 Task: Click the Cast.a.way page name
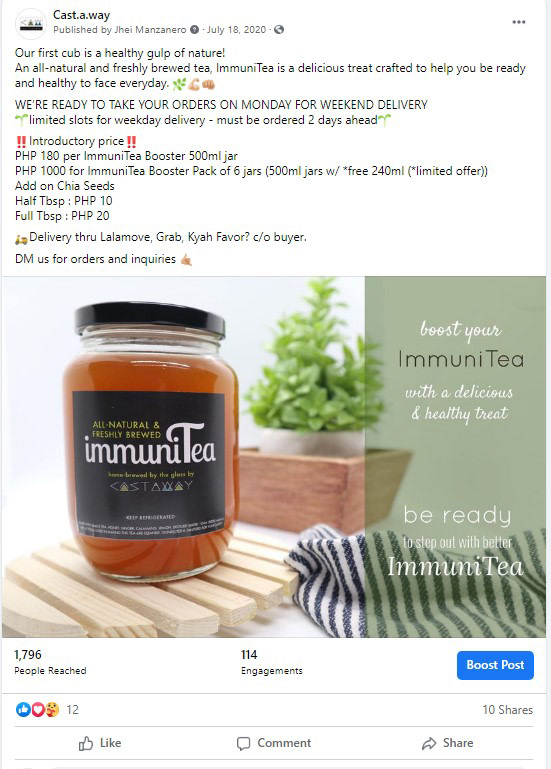pyautogui.click(x=81, y=15)
